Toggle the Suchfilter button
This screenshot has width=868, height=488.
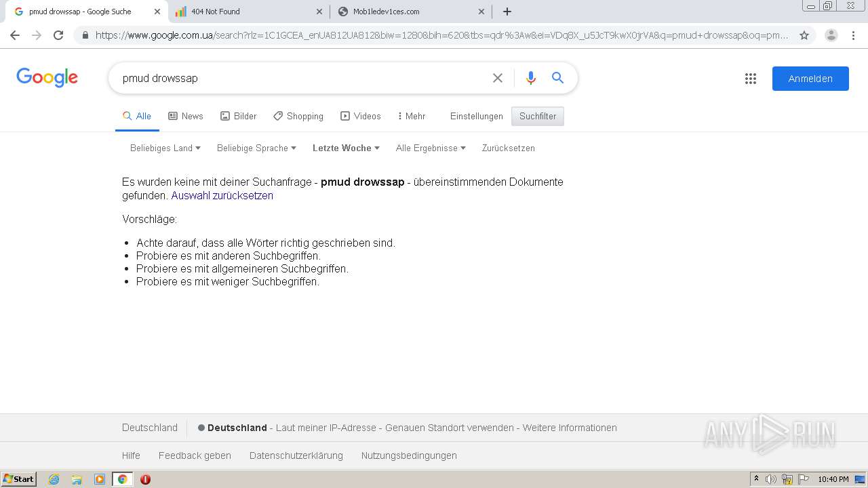click(x=538, y=116)
